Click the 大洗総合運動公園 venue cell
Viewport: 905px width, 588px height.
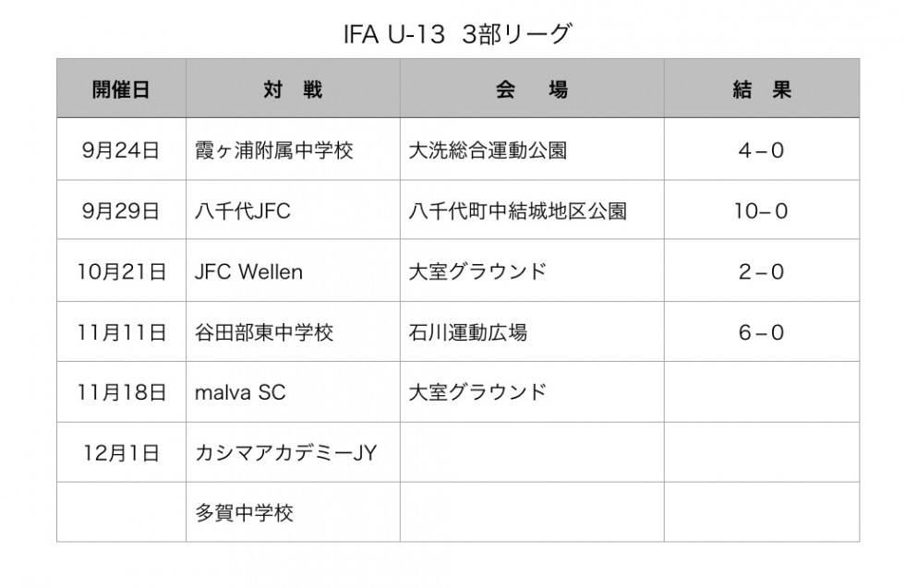[532, 150]
